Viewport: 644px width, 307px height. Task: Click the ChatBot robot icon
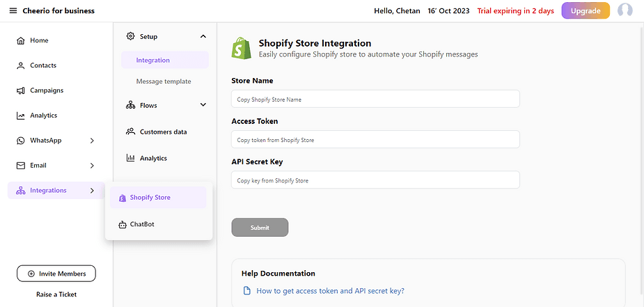click(x=122, y=224)
